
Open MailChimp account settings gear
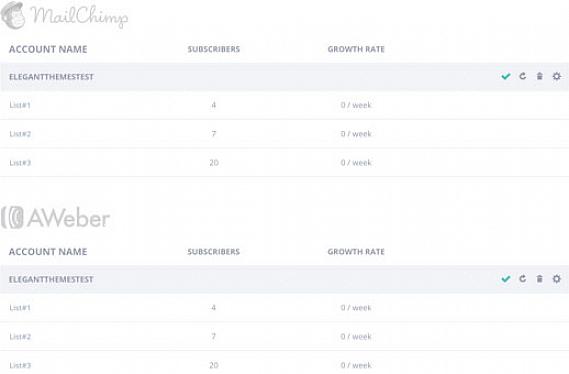(x=557, y=76)
